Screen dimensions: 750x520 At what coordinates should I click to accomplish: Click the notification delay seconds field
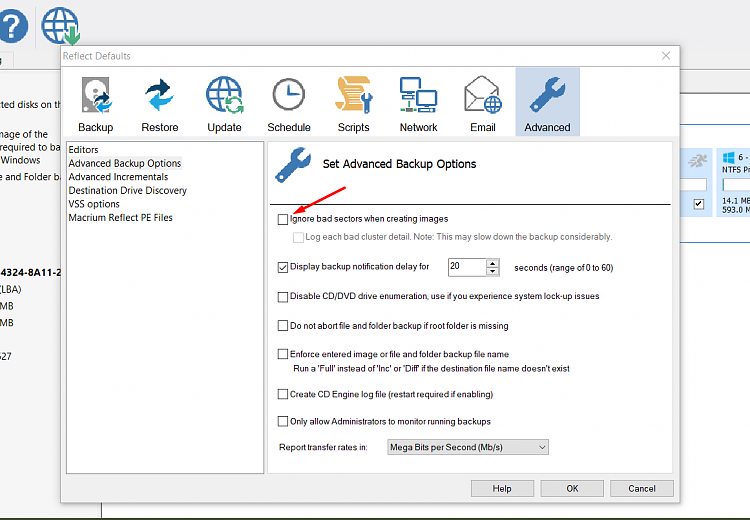466,267
